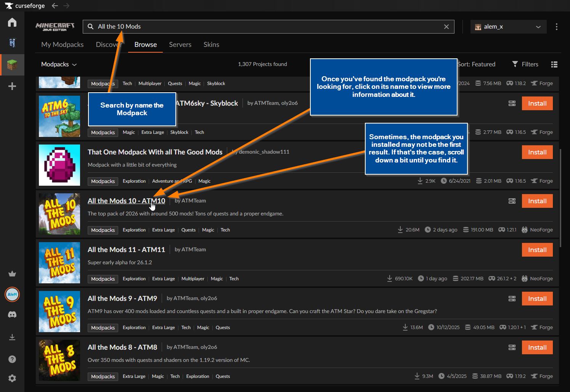The width and height of the screenshot is (570, 392).
Task: Click the results list vertical scrollbar
Action: coord(560,198)
